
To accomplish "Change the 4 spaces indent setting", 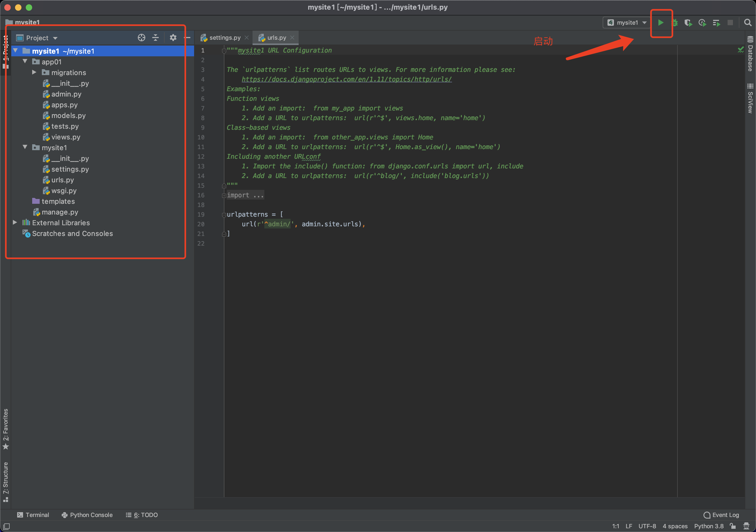I will coord(675,526).
